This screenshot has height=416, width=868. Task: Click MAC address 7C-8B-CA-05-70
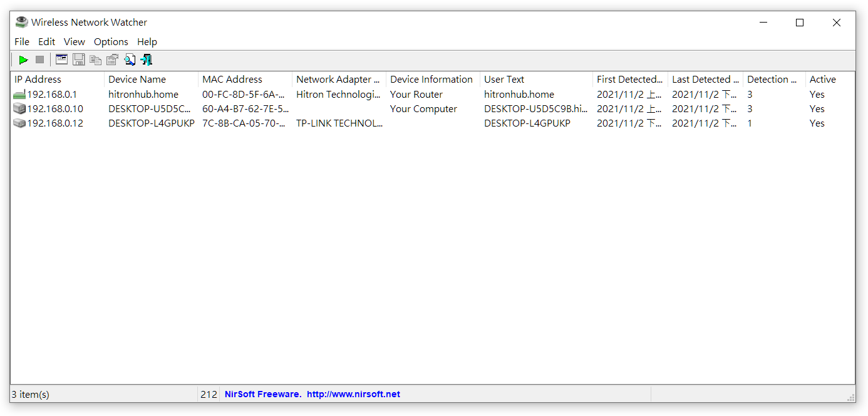click(245, 123)
